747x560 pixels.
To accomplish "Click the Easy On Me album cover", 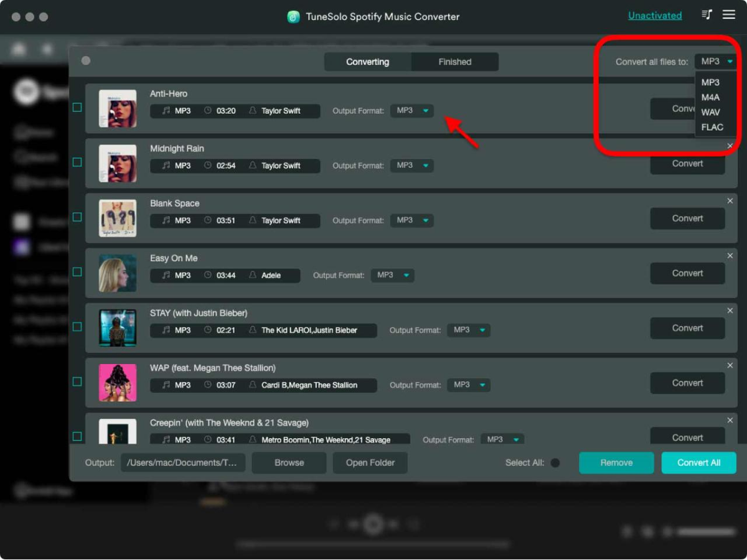I will [x=118, y=273].
